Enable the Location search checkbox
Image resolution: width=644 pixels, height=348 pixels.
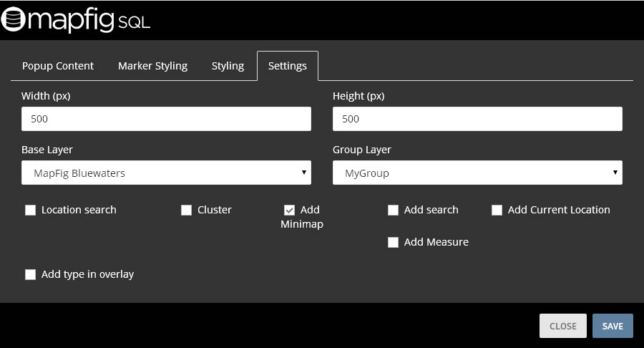tap(31, 211)
